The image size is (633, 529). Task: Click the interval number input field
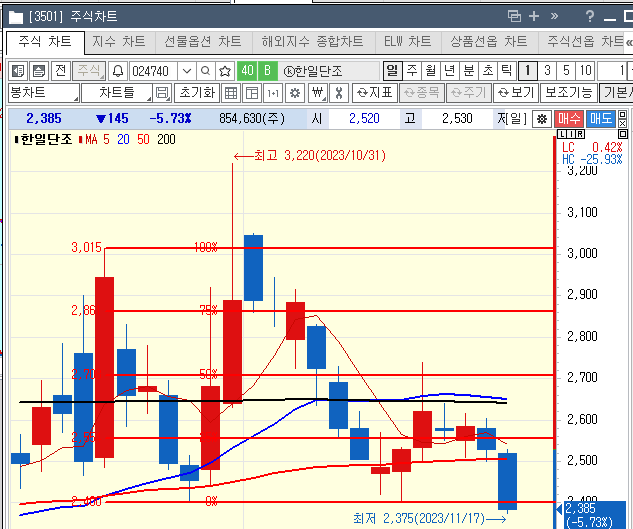[612, 71]
